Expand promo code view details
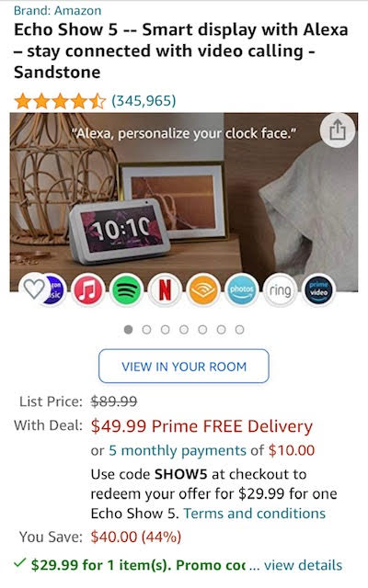The width and height of the screenshot is (368, 588). tap(303, 565)
